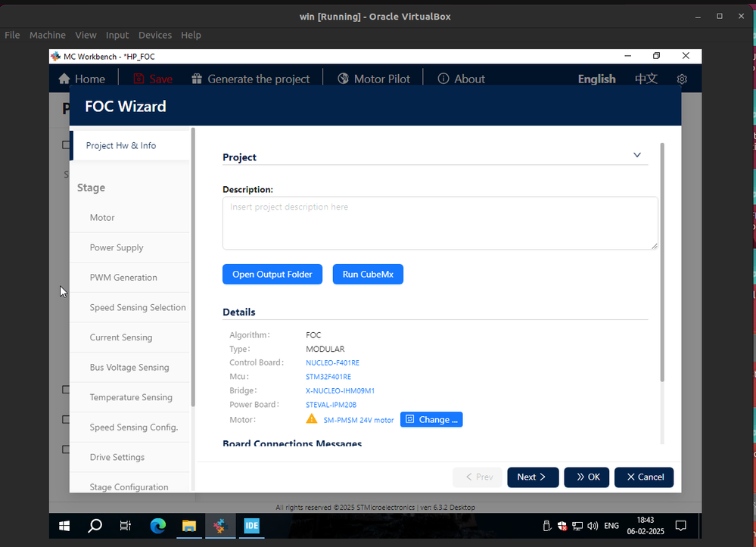Screen dimensions: 756x547
Task: Cancel the FOC Wizard
Action: [644, 477]
